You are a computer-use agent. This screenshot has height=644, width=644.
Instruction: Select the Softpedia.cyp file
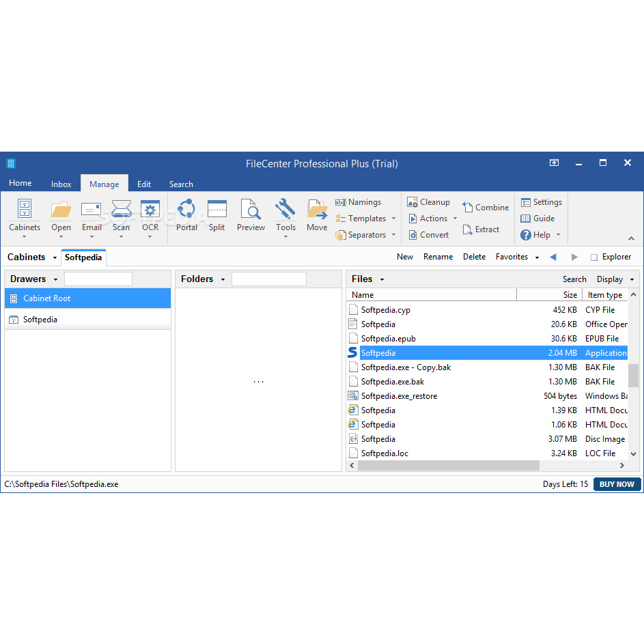pos(488,310)
